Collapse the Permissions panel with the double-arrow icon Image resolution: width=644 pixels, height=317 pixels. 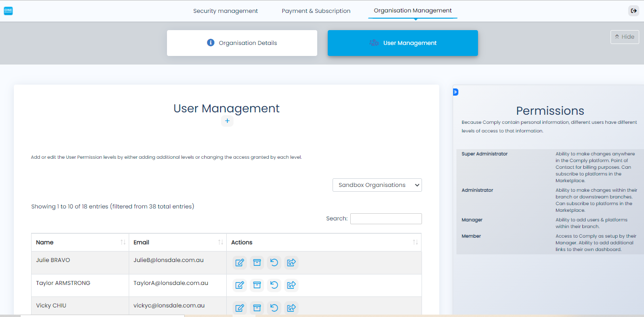(455, 92)
